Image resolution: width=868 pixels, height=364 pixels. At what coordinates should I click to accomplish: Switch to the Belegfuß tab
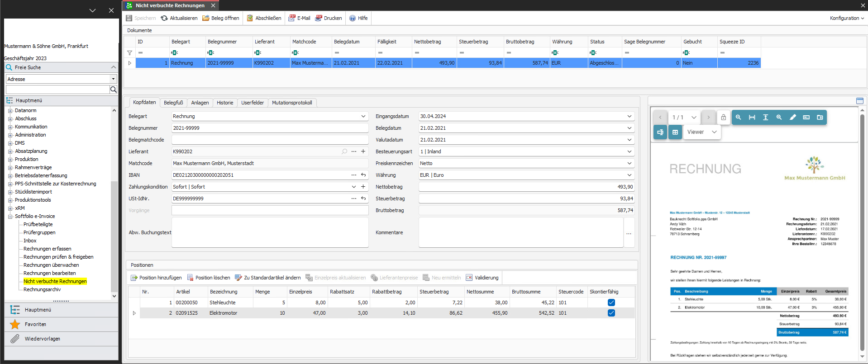point(173,103)
